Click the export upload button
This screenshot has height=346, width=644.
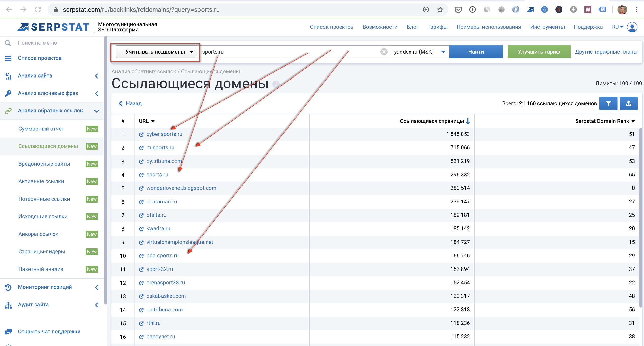(628, 103)
